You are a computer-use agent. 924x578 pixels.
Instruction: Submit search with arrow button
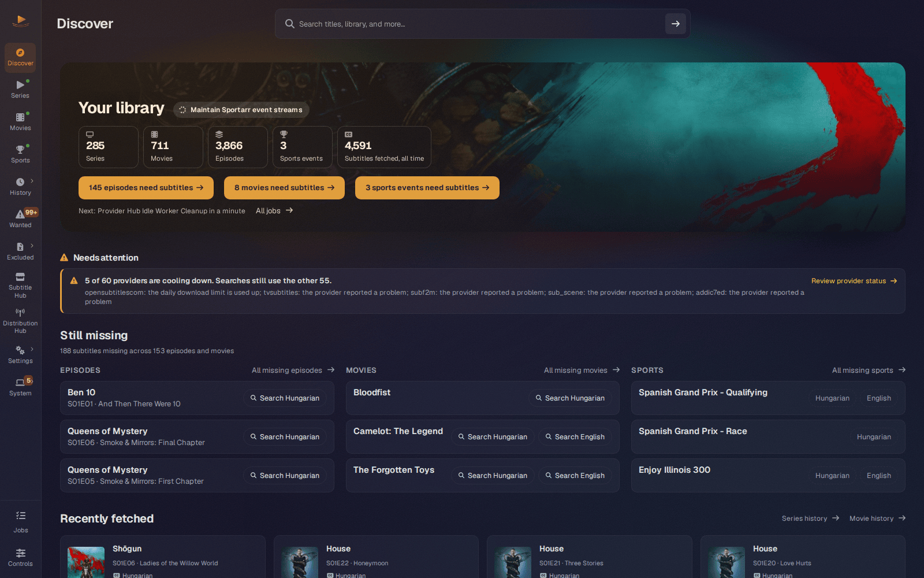click(676, 24)
